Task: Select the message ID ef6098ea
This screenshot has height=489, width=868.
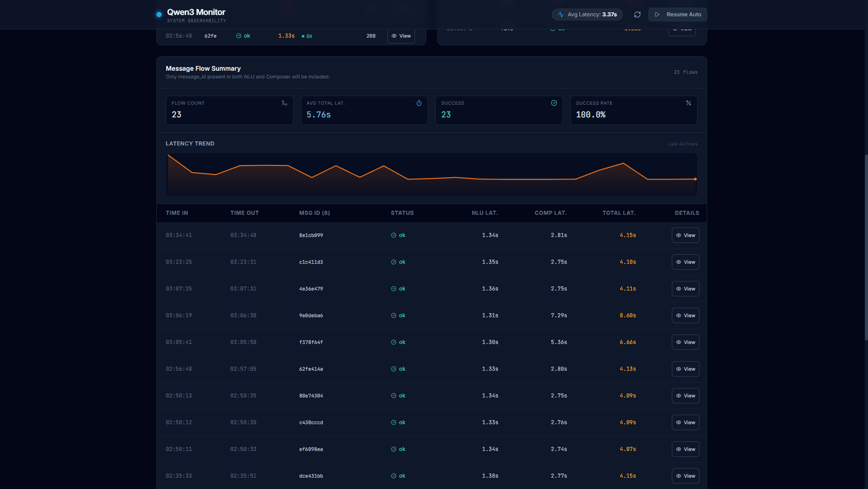Action: (311, 449)
